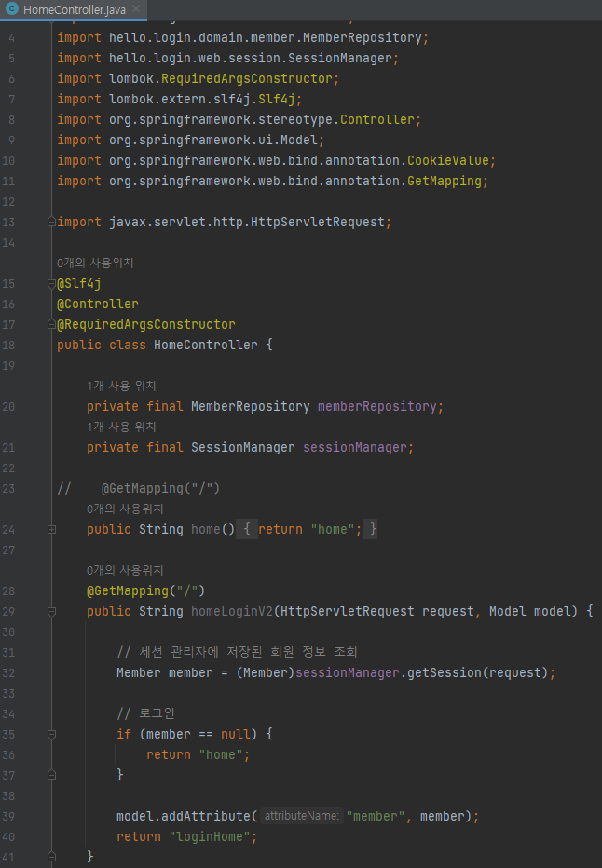The height and width of the screenshot is (868, 602).
Task: Click the @Slf4j annotation at line 15
Action: [x=78, y=283]
